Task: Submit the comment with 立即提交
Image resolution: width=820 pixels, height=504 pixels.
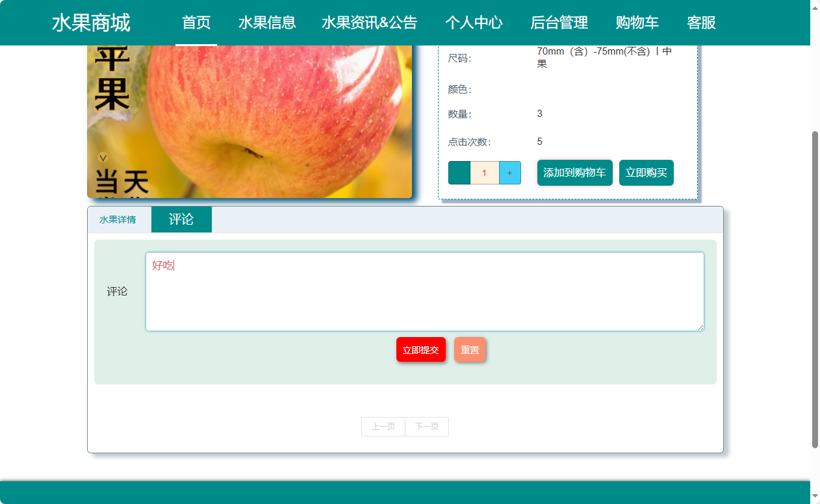Action: (x=420, y=349)
